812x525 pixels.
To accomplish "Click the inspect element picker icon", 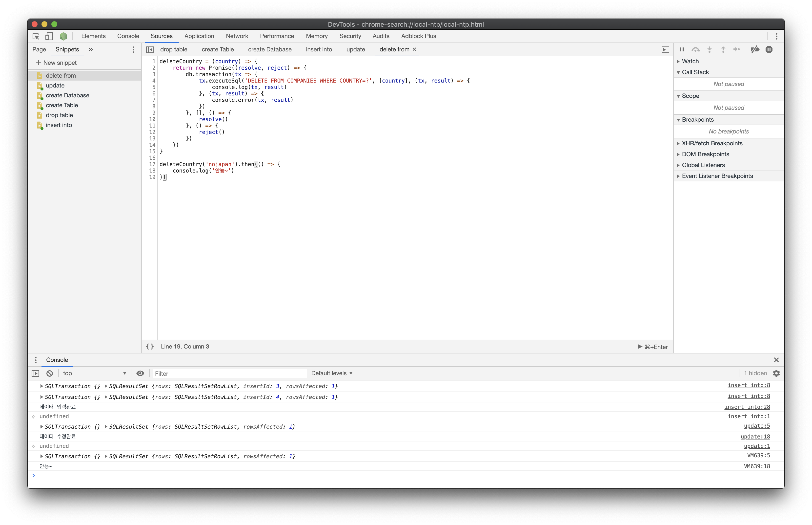I will pos(36,36).
